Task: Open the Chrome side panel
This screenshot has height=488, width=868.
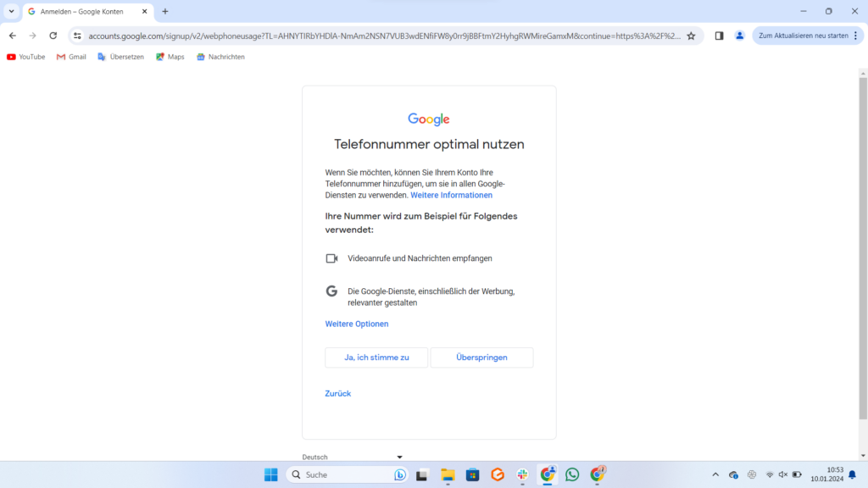Action: pyautogui.click(x=719, y=36)
